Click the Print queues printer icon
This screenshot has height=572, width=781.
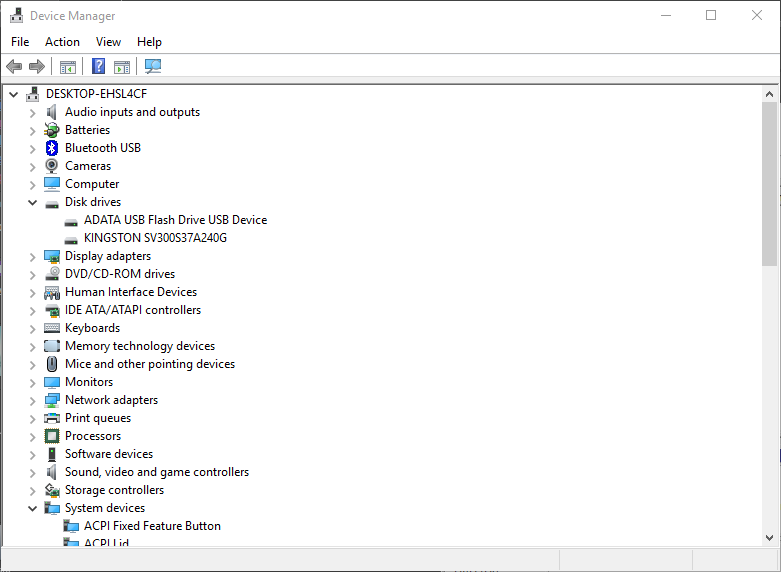coord(52,418)
